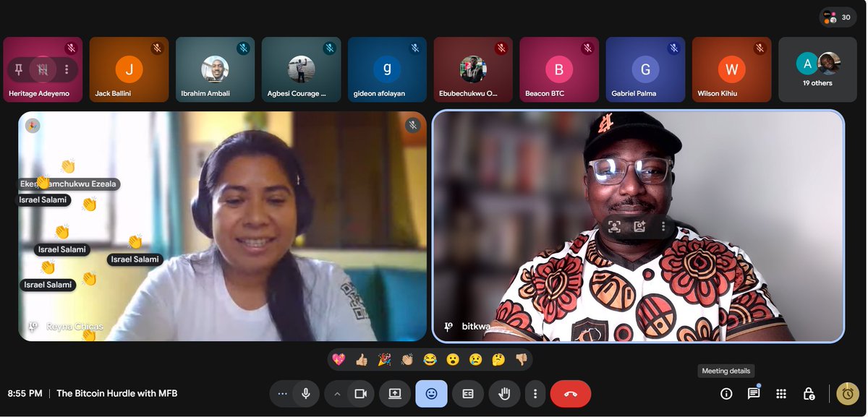This screenshot has height=417, width=868.
Task: Leave the call with red hang-up button
Action: [571, 394]
